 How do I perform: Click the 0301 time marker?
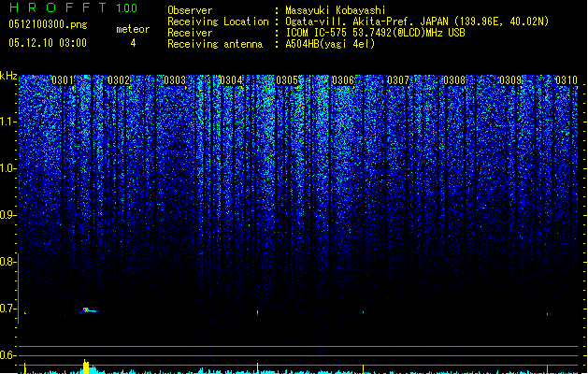63,80
